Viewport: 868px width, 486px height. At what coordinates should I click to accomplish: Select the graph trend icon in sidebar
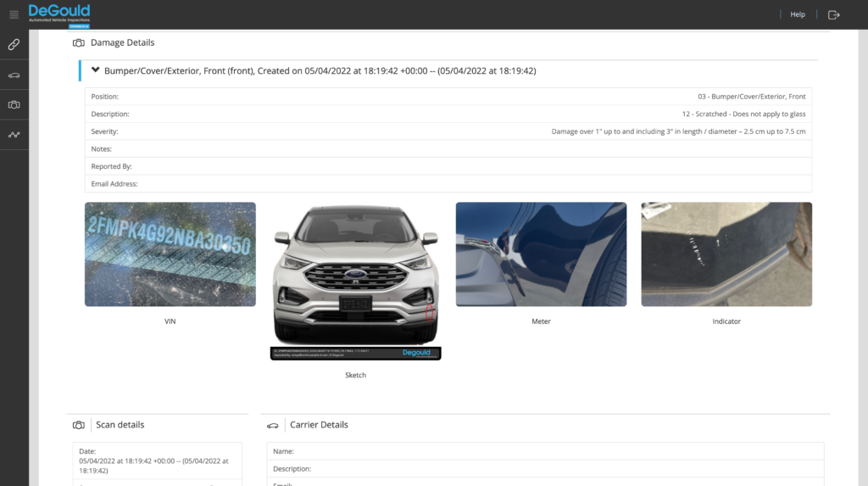(x=14, y=135)
